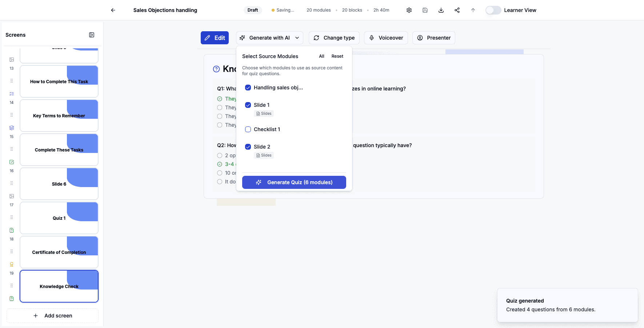Click the Quiz generated notification
The image size is (644, 328).
click(x=568, y=305)
